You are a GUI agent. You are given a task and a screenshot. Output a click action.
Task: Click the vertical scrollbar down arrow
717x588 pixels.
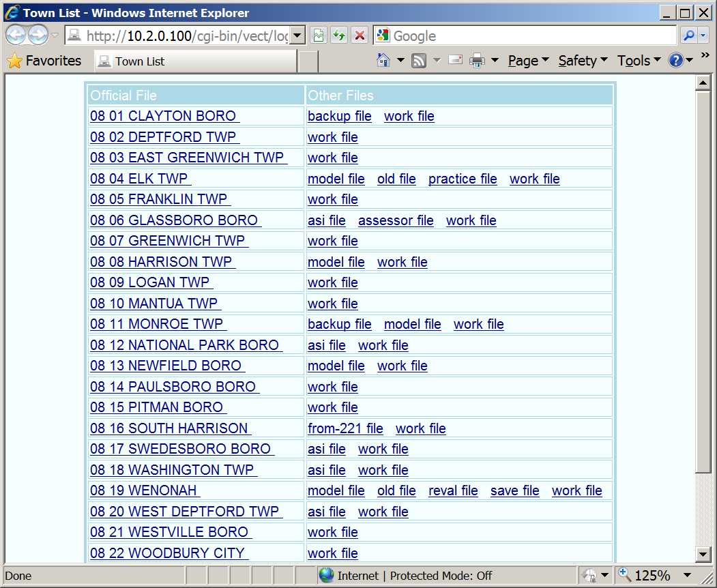(x=703, y=554)
